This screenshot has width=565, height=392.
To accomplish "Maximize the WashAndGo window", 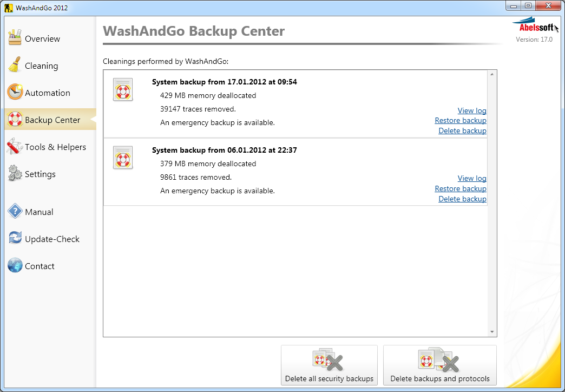I will [x=528, y=5].
